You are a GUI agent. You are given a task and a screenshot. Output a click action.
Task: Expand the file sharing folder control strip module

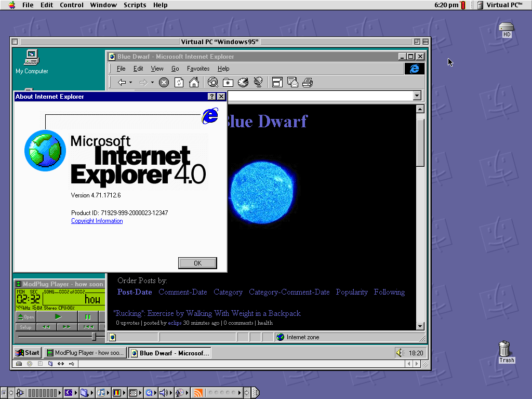click(91, 393)
